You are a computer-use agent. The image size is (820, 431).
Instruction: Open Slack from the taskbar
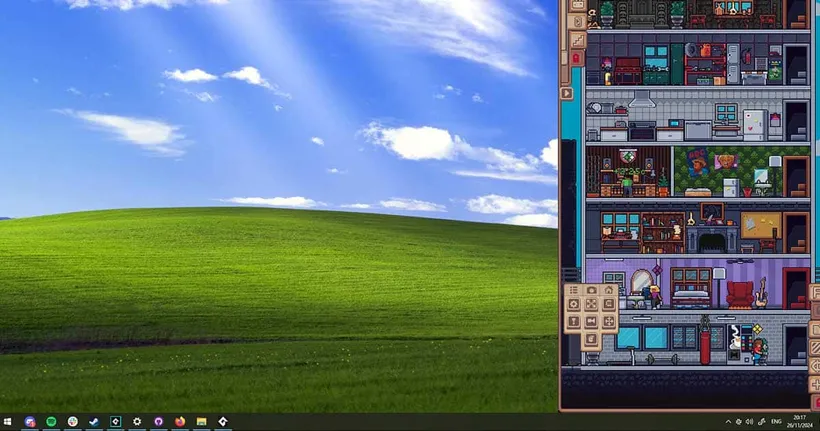click(73, 422)
